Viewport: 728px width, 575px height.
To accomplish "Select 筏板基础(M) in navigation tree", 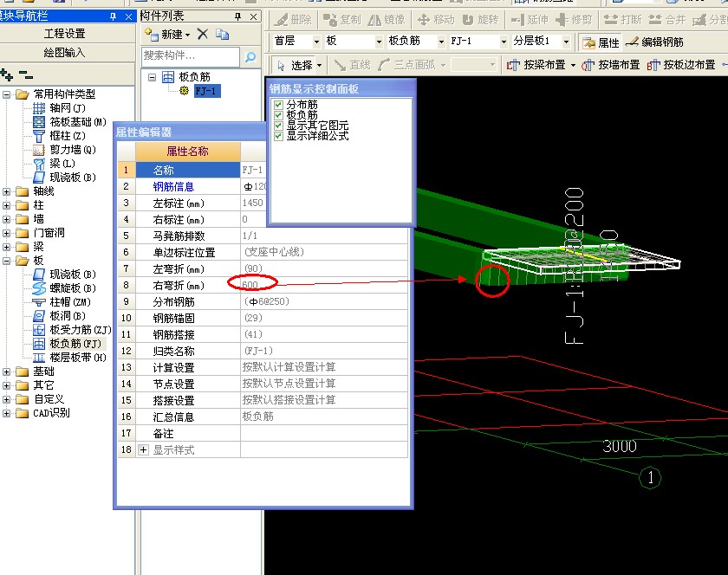I will coord(69,122).
